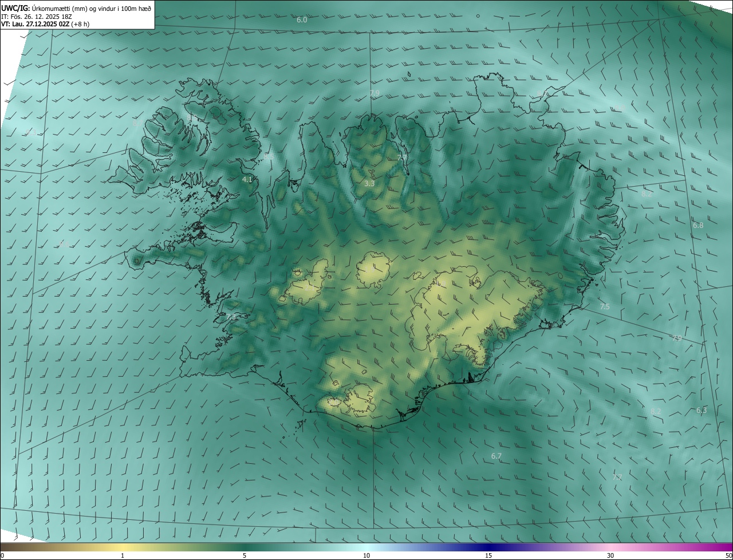Click the "30" label on the colorbar
The image size is (733, 560).
pyautogui.click(x=610, y=555)
